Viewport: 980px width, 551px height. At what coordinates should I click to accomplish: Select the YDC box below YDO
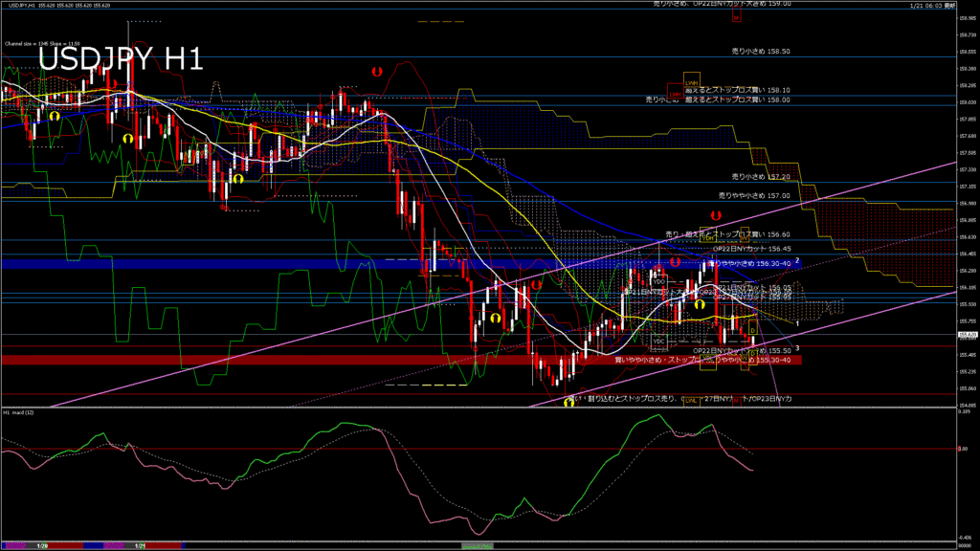658,341
